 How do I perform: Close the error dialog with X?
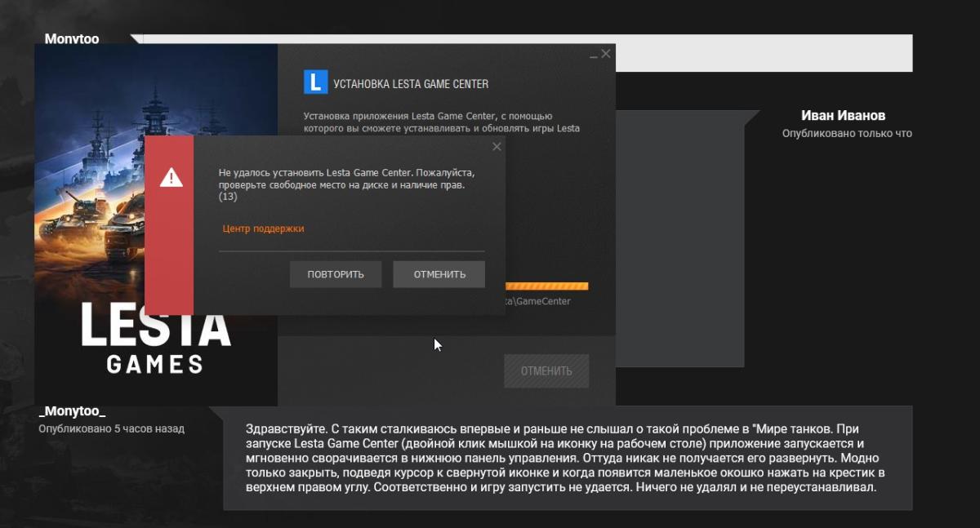click(497, 147)
